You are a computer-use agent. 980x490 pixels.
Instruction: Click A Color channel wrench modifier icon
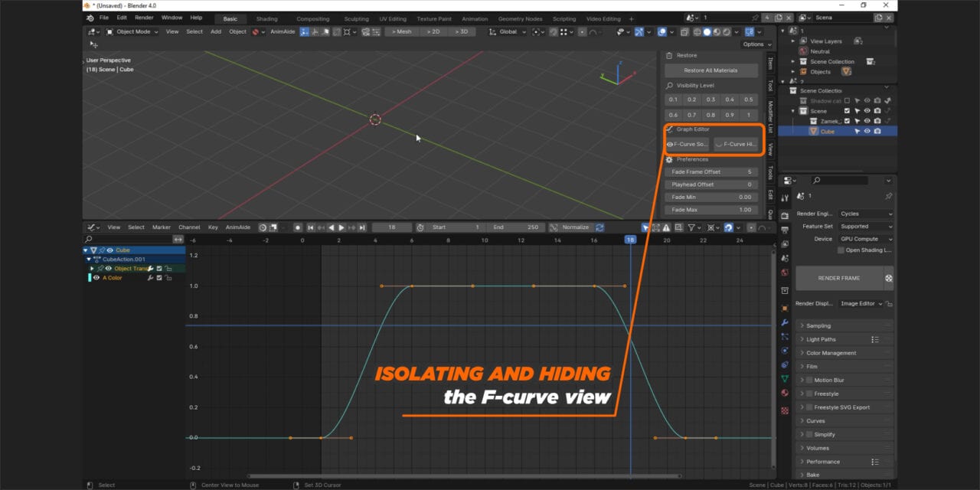[150, 278]
